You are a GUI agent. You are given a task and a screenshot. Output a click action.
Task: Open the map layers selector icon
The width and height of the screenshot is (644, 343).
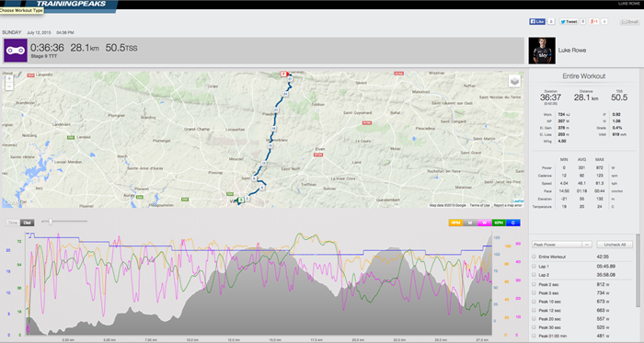coord(514,81)
